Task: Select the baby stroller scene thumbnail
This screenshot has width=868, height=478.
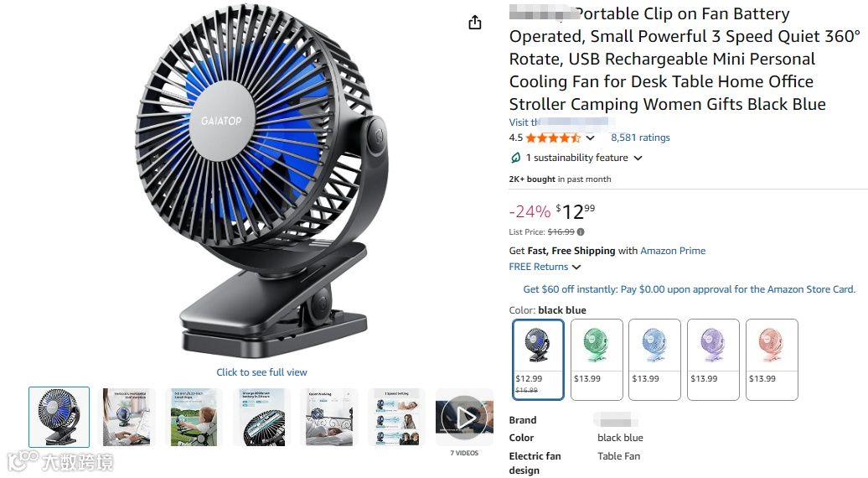Action: 194,417
